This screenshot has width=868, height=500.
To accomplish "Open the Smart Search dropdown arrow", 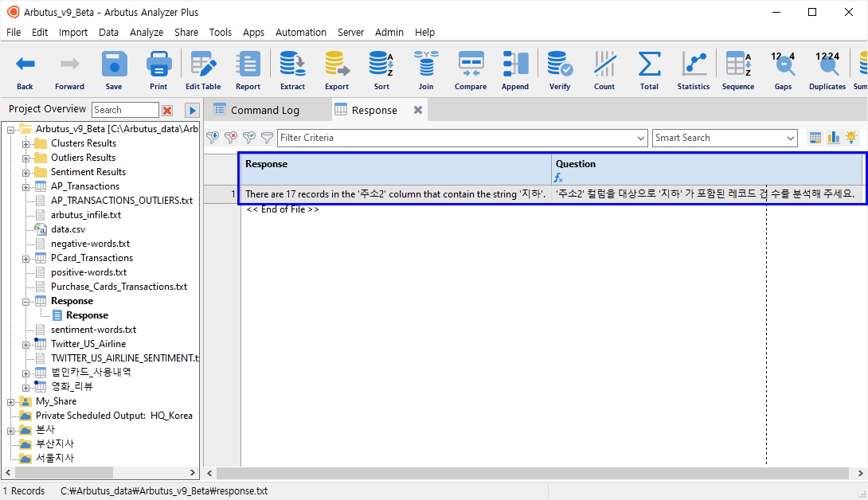I will point(791,138).
